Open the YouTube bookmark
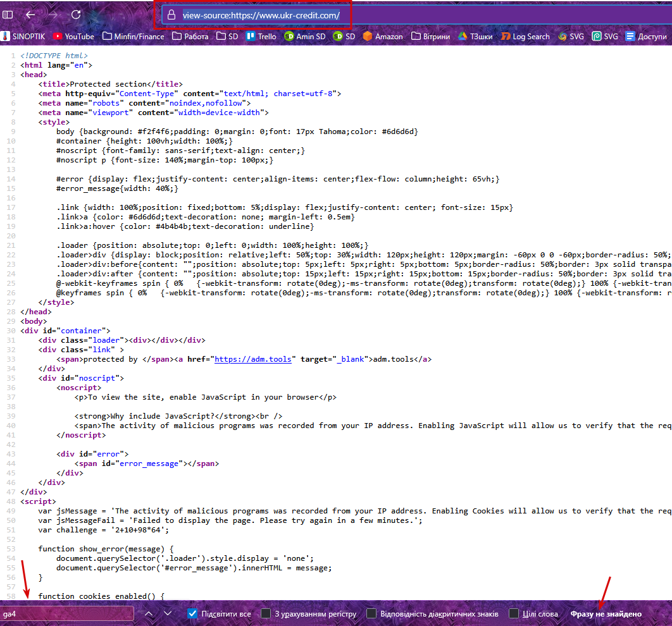Image resolution: width=672 pixels, height=626 pixels. click(73, 37)
